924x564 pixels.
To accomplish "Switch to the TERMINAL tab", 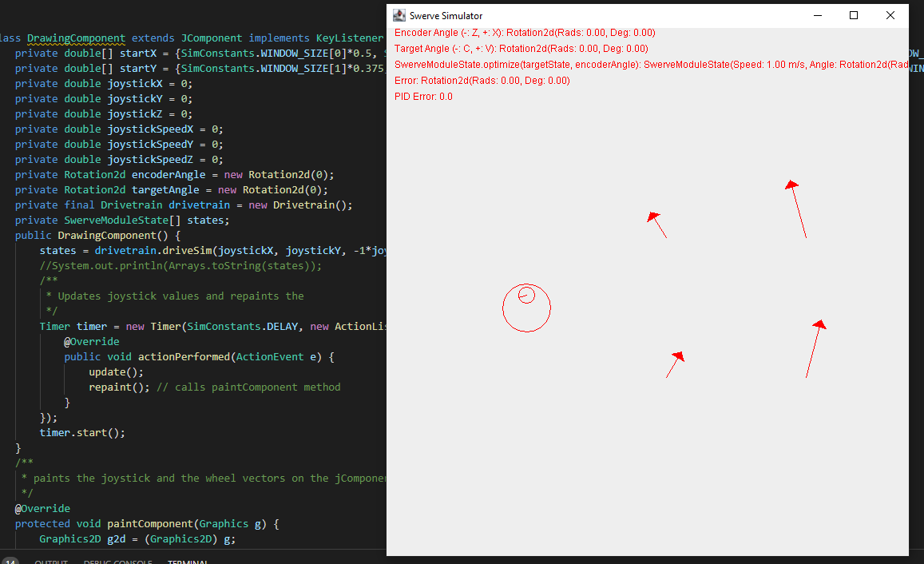I will point(188,561).
